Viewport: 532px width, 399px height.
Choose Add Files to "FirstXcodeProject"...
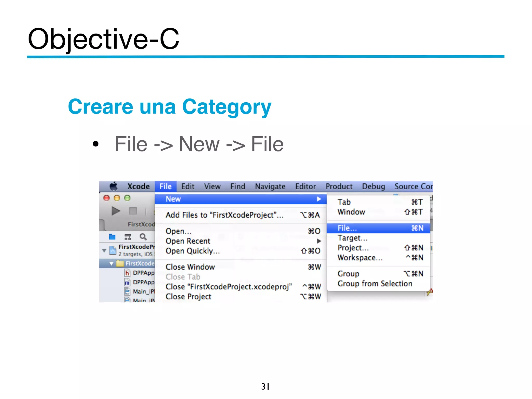click(241, 215)
